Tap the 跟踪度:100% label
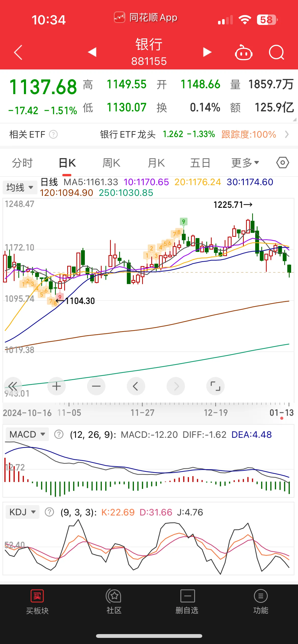 249,134
